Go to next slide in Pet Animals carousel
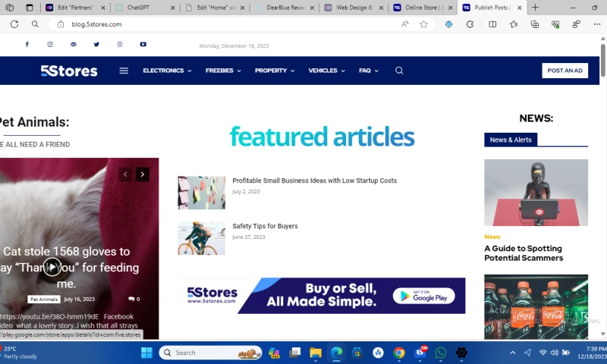Viewport: 607px width, 364px height. pos(143,174)
